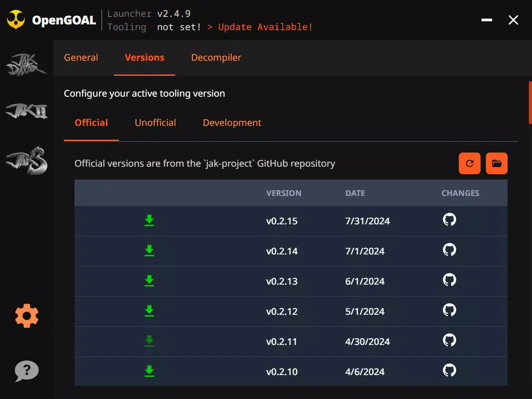
Task: View v0.2.11 changes on GitHub
Action: coord(449,340)
